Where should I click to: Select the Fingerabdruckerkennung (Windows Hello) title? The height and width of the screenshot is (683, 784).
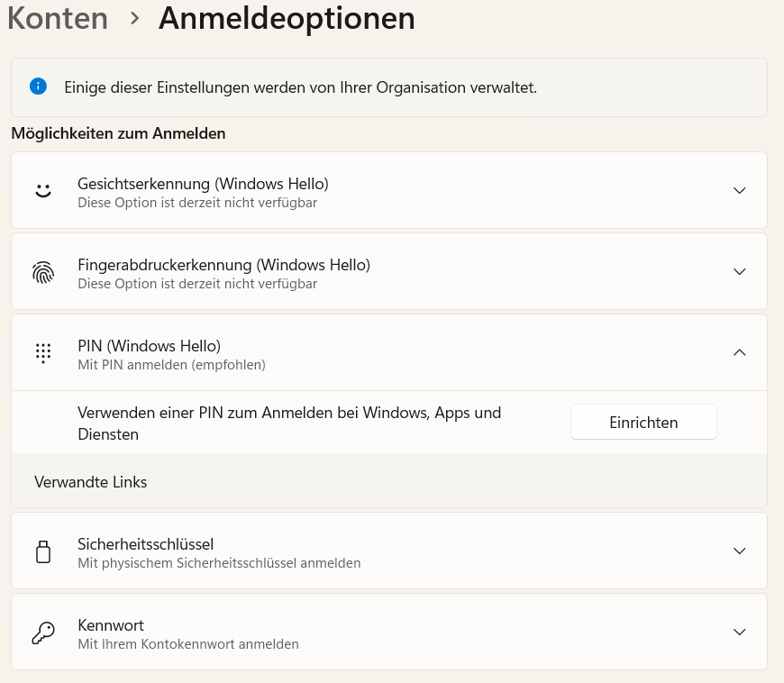[x=224, y=265]
